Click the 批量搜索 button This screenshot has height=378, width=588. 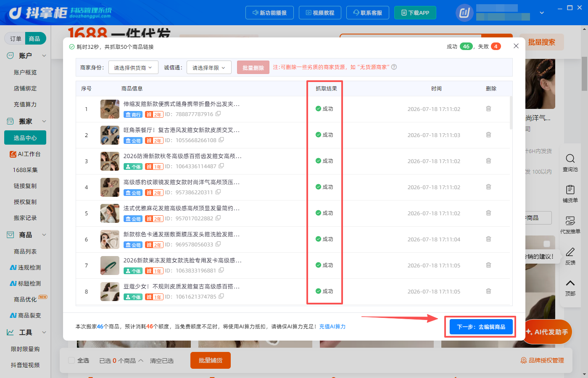pos(541,42)
